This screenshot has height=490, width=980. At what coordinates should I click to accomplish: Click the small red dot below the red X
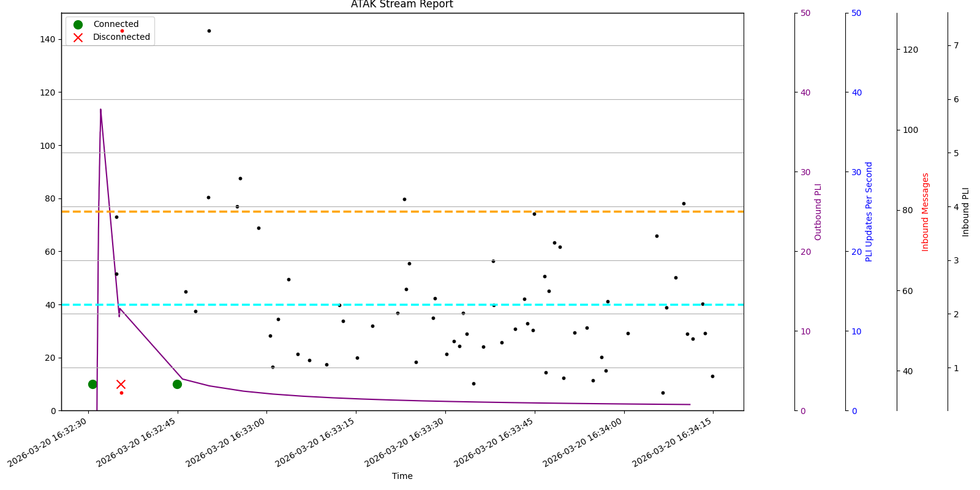click(x=121, y=393)
